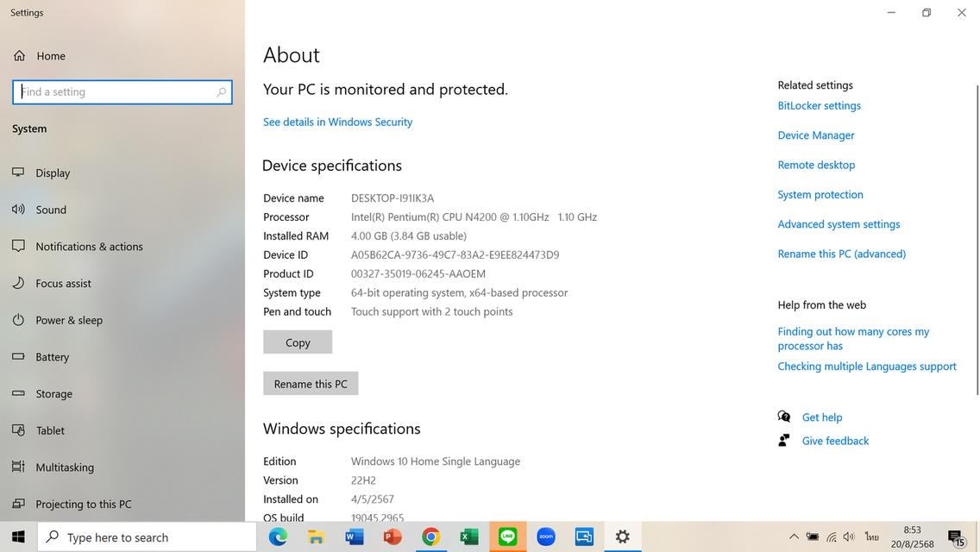Click the version value 22H2
980x552 pixels.
(x=363, y=480)
